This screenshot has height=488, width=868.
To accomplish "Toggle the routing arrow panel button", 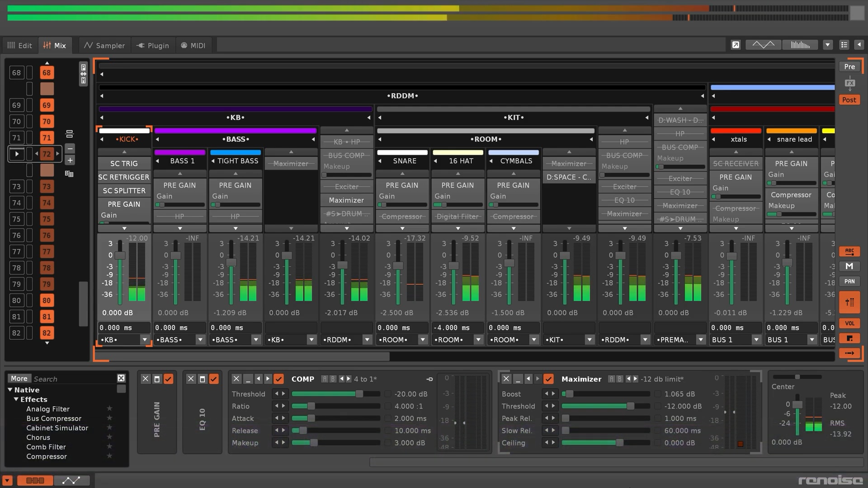I will point(849,353).
